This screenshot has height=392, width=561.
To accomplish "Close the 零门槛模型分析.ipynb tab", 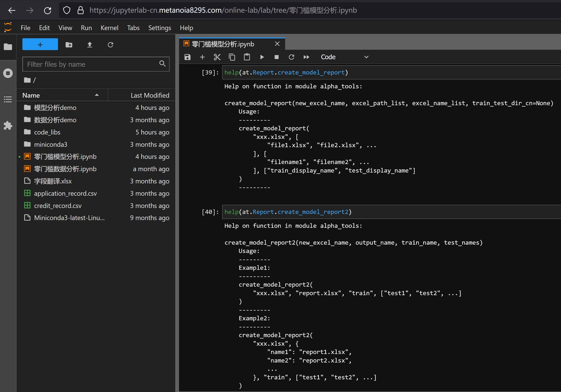I will click(x=277, y=44).
